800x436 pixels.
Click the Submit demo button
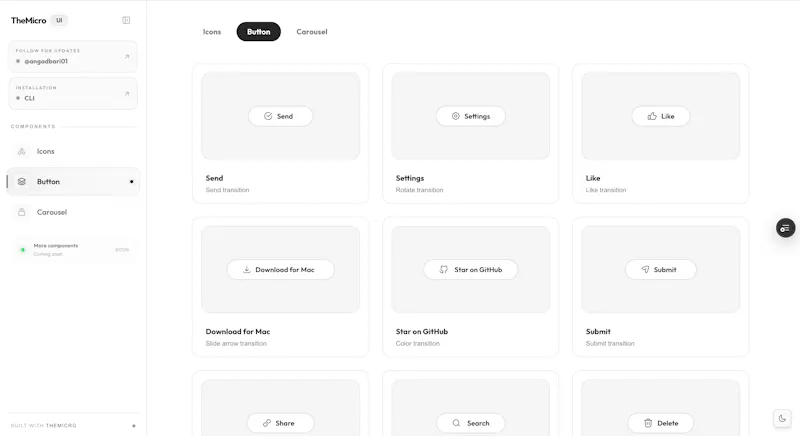point(661,270)
